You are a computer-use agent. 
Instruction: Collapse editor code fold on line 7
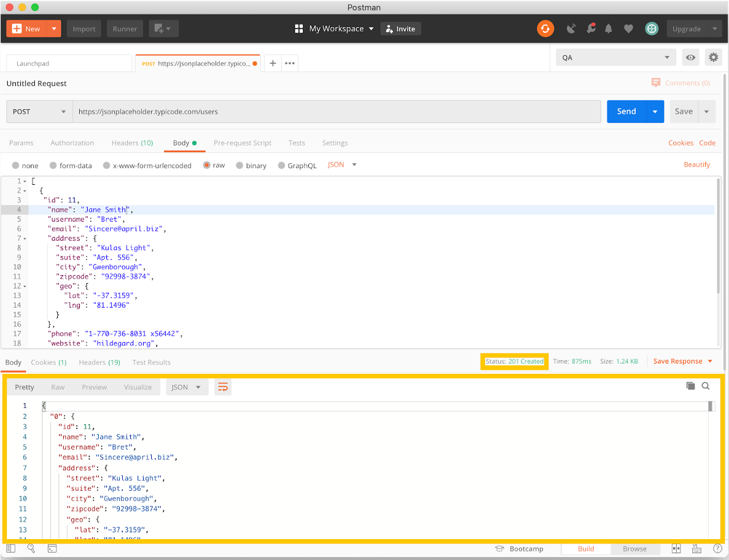[x=25, y=238]
